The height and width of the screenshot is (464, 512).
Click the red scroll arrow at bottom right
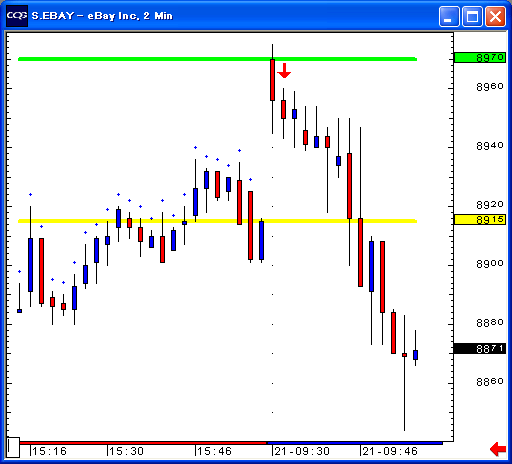498,449
